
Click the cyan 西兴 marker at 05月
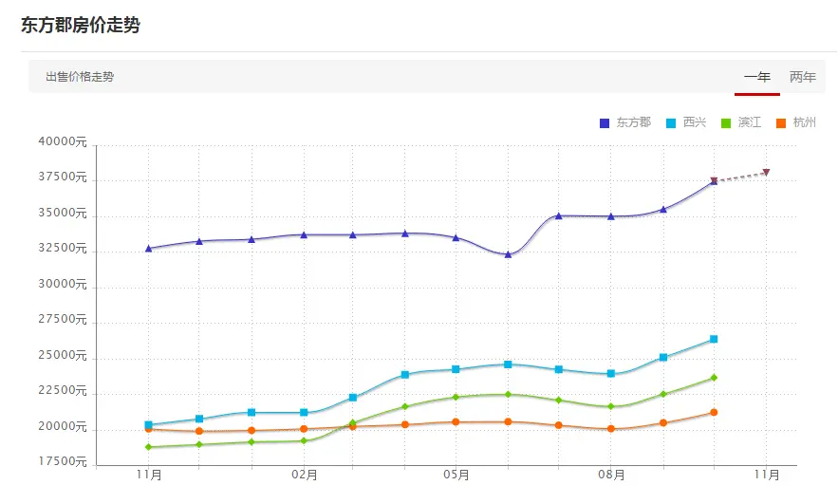[x=456, y=369]
